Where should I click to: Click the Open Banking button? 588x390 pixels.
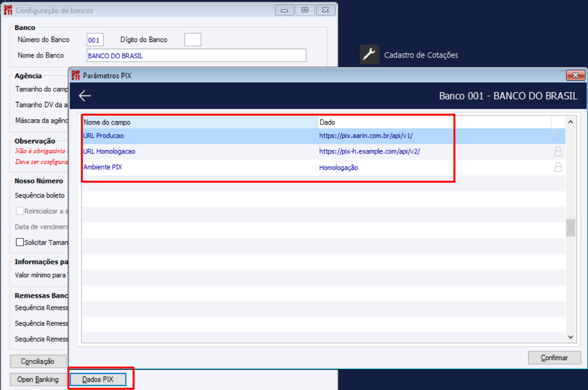pyautogui.click(x=38, y=379)
